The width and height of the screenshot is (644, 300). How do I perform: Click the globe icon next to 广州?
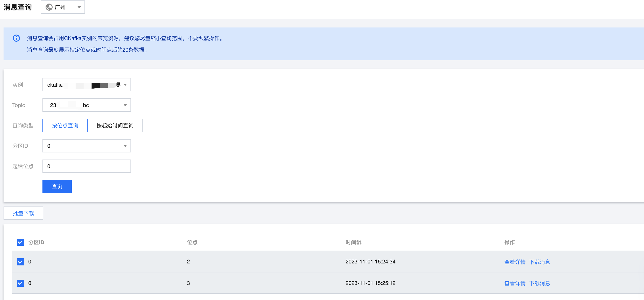click(x=49, y=7)
